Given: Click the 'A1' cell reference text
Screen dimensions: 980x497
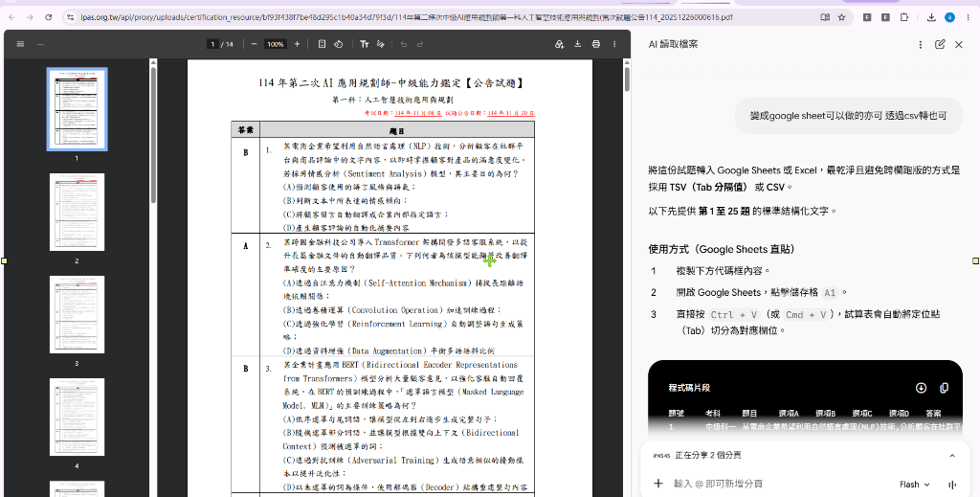Looking at the screenshot, I should (x=830, y=293).
